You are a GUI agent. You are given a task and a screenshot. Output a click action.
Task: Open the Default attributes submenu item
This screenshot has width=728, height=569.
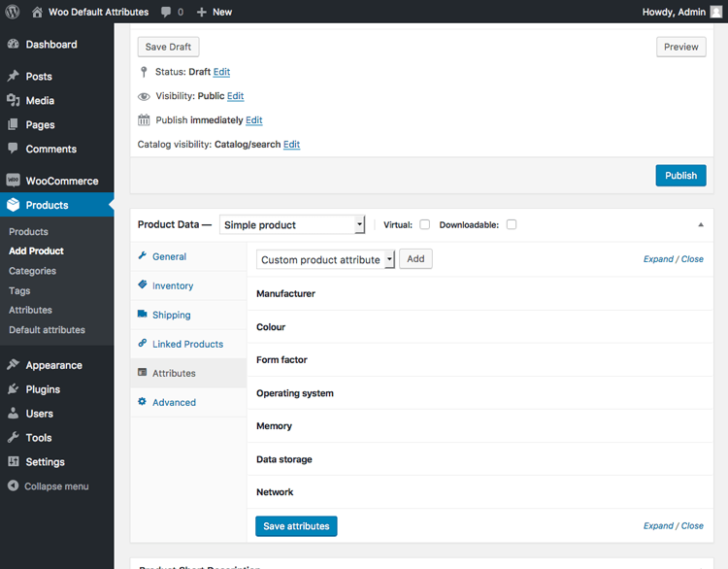point(47,330)
